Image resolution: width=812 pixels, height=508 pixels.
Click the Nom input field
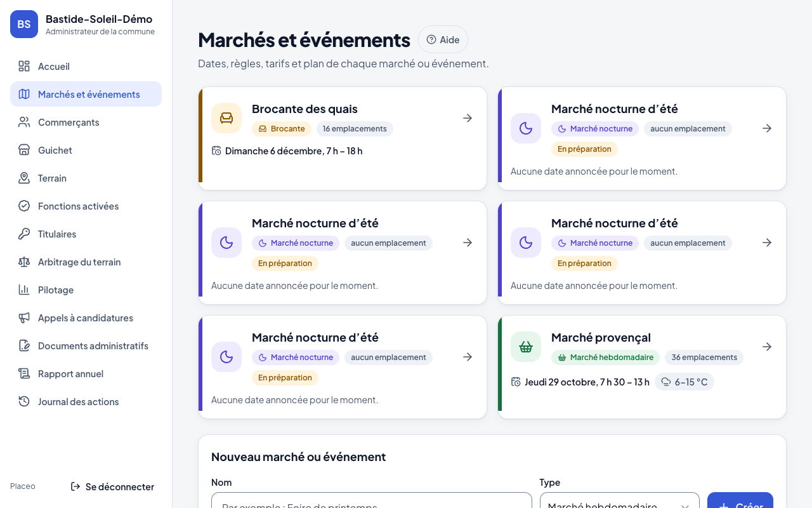point(372,500)
